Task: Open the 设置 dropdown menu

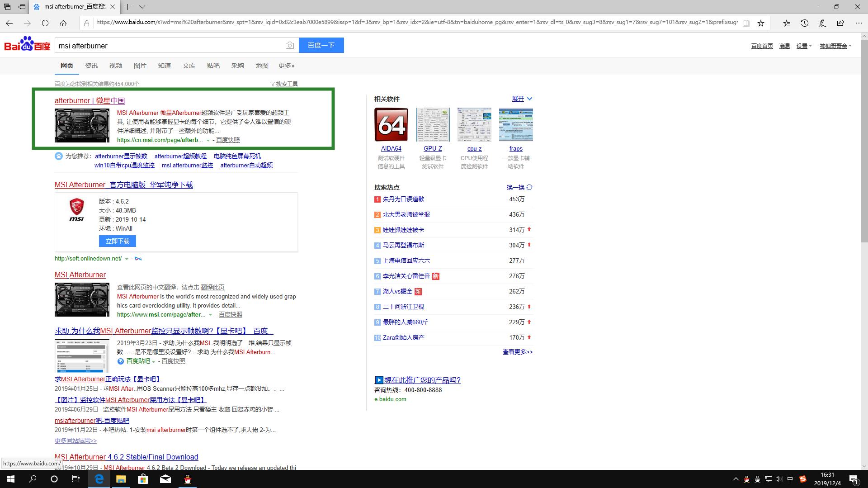Action: 804,46
